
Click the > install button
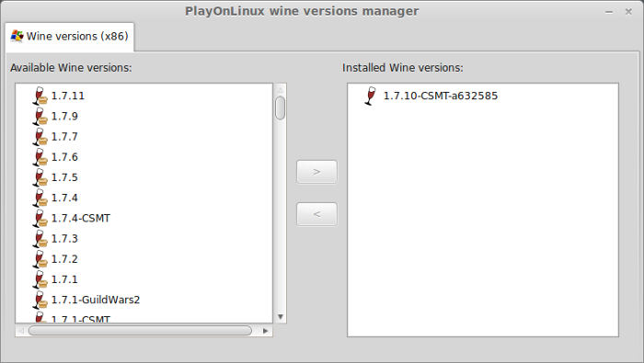[x=316, y=172]
